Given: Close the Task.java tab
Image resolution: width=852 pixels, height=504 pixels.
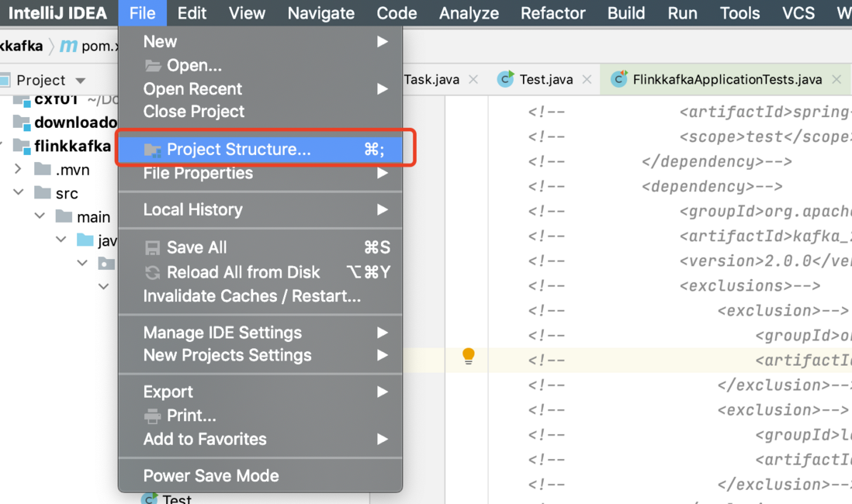Looking at the screenshot, I should click(x=473, y=80).
